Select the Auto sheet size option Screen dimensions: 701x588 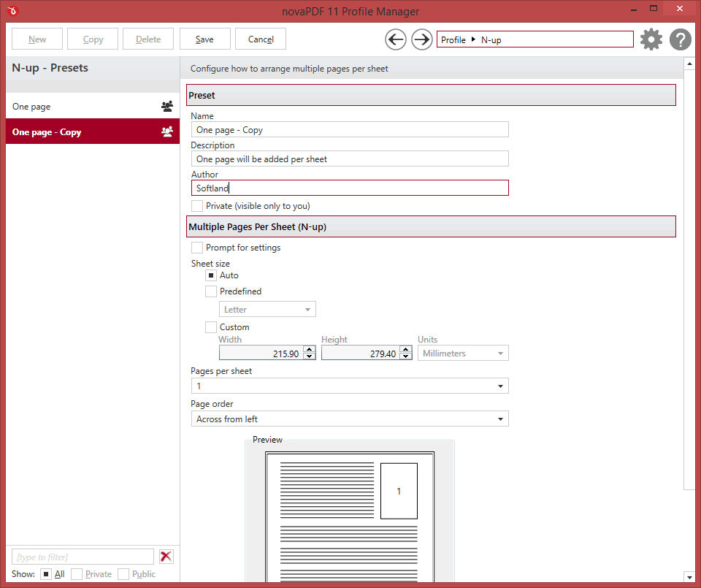click(211, 275)
